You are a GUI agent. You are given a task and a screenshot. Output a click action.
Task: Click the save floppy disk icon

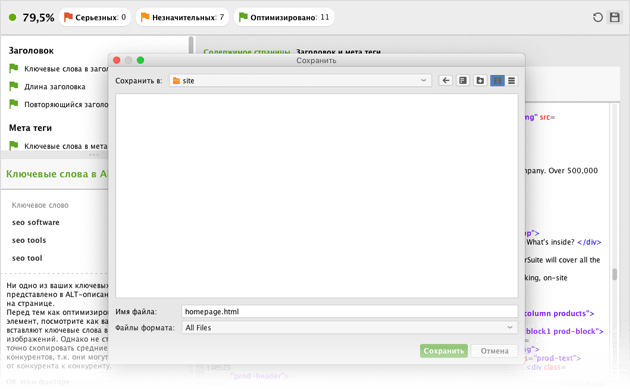pos(615,17)
